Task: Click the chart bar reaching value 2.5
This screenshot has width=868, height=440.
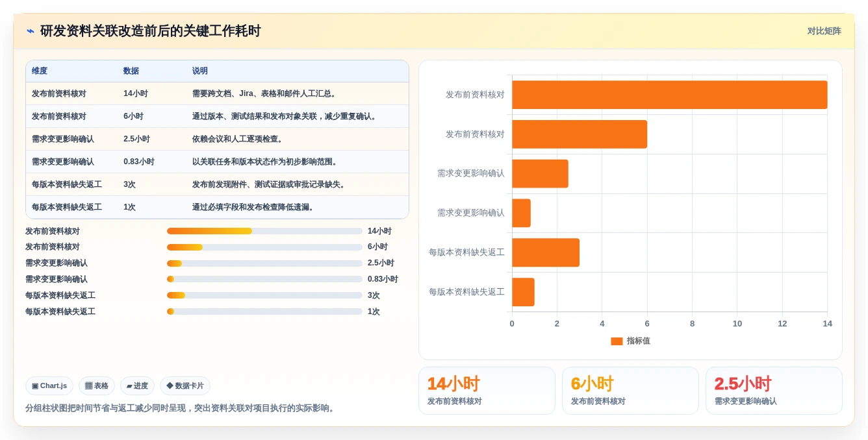Action: click(x=540, y=174)
